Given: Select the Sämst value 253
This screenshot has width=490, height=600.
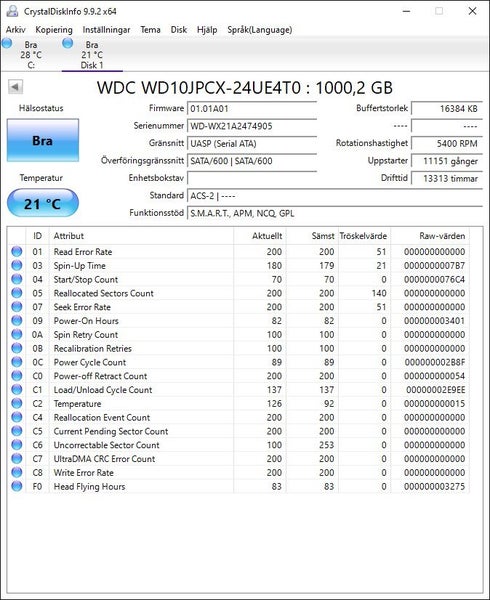Looking at the screenshot, I should pyautogui.click(x=327, y=445).
